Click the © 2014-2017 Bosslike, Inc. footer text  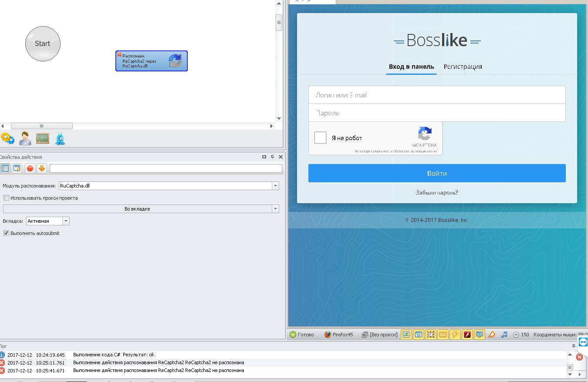437,220
